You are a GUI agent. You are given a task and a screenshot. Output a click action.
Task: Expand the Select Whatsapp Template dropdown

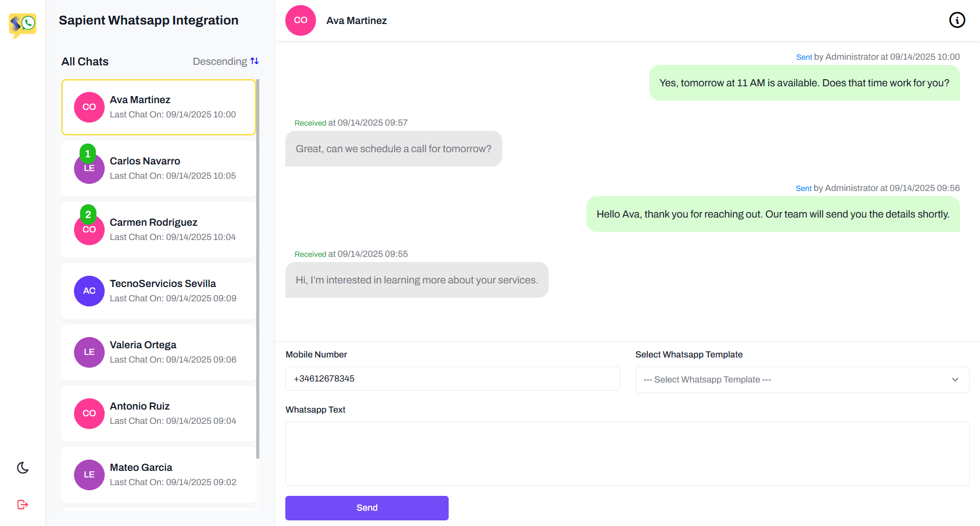pos(802,380)
